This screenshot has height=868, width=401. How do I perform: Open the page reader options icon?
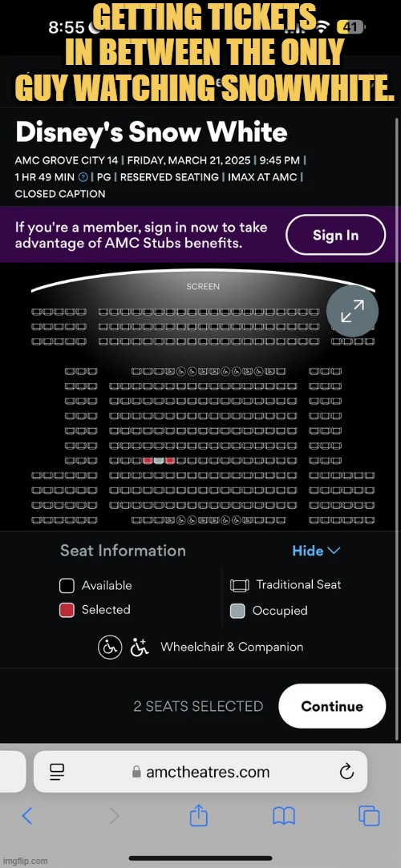pyautogui.click(x=57, y=772)
